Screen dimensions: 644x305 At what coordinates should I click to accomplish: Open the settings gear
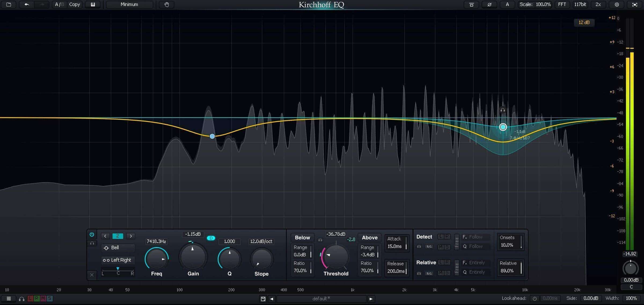point(617,5)
